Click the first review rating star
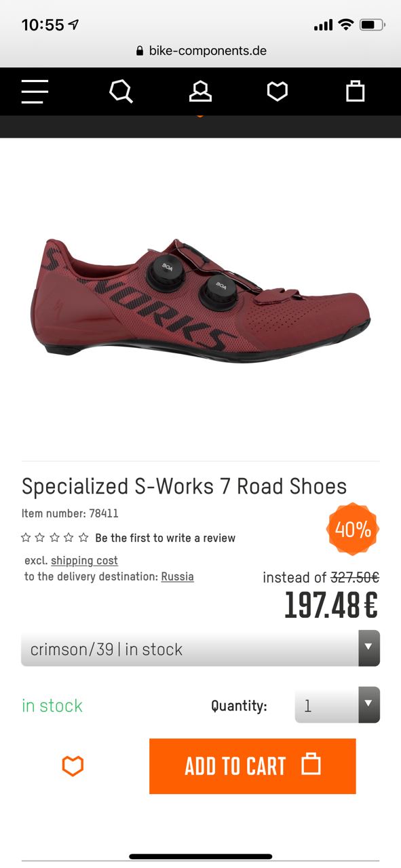The width and height of the screenshot is (401, 868). (x=26, y=538)
